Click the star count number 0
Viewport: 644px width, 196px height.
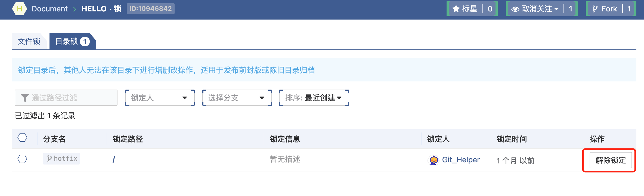point(490,9)
